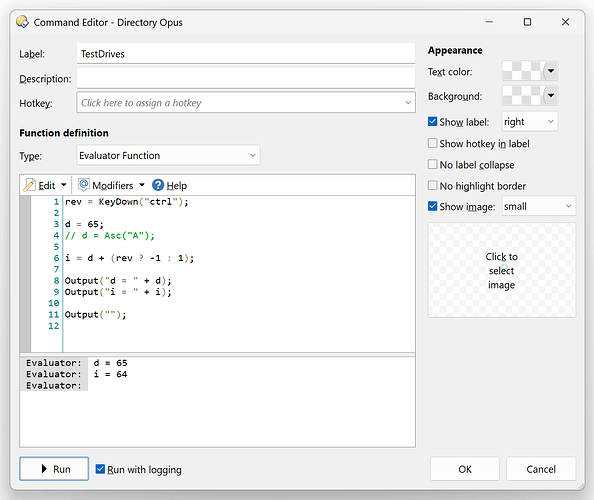Click the Cancel button
Screen dimensions: 594x500
(541, 469)
